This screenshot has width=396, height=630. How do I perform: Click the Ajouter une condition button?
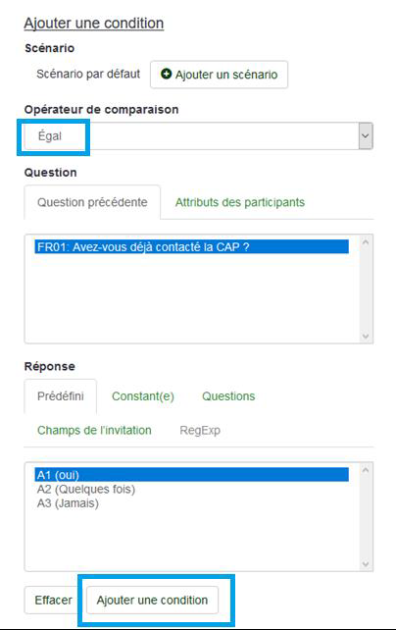click(152, 600)
